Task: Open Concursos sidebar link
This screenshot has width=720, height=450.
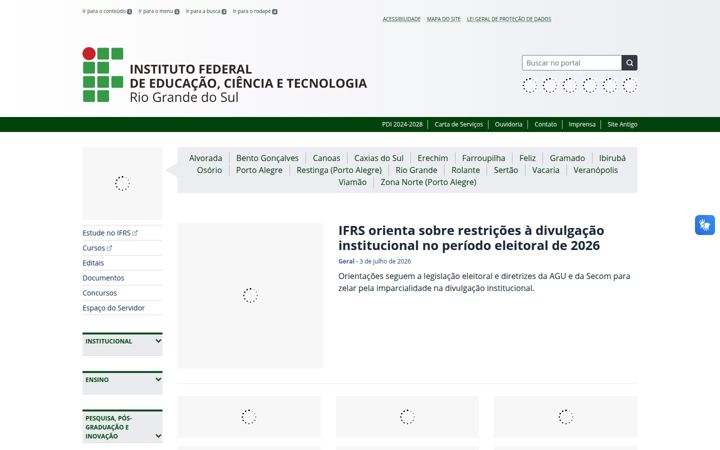Action: click(100, 293)
